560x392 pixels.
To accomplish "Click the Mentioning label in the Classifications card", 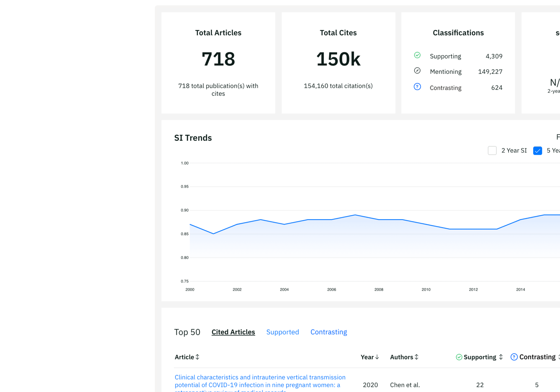I will click(x=445, y=72).
